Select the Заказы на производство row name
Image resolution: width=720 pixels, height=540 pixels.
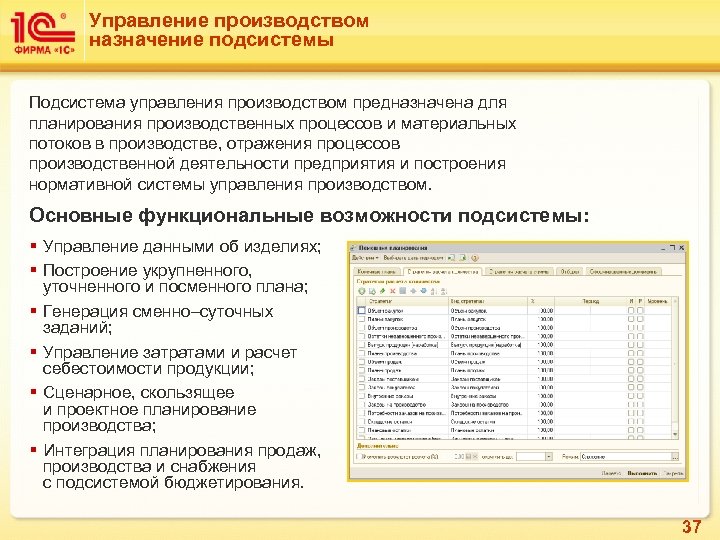[397, 405]
